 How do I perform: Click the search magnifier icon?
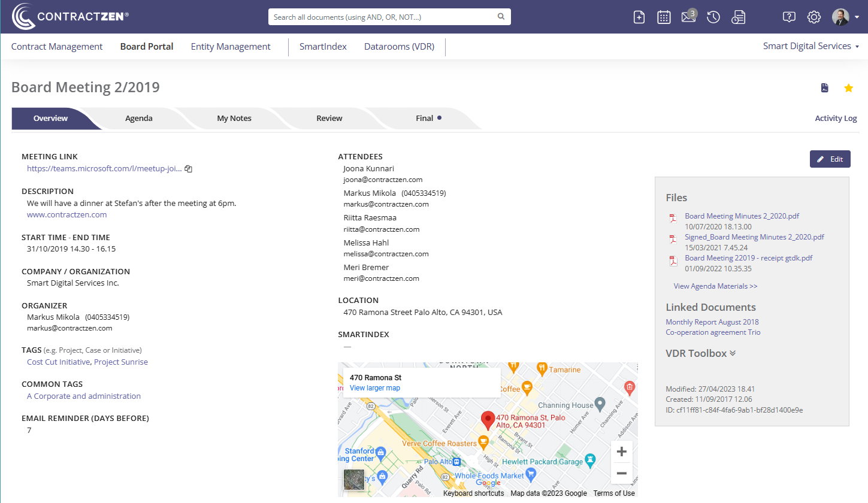click(x=501, y=17)
